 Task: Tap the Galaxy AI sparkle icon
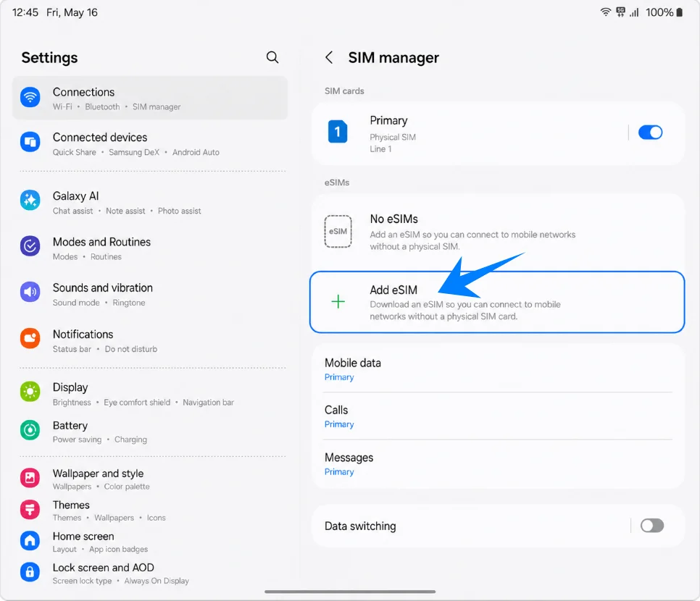[30, 201]
